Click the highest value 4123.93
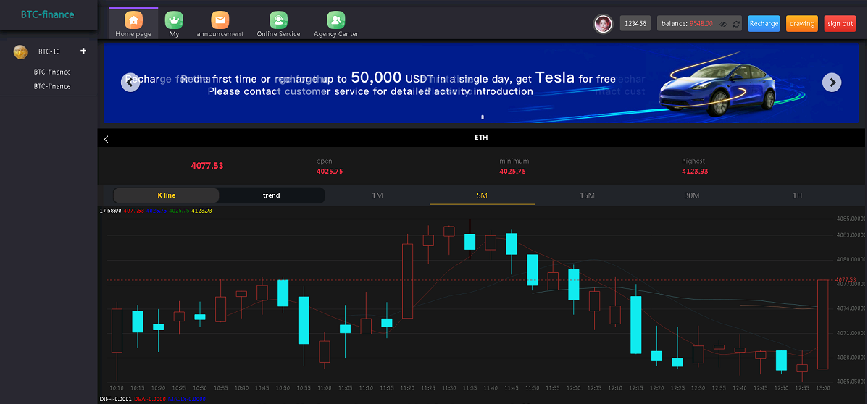 (x=695, y=172)
